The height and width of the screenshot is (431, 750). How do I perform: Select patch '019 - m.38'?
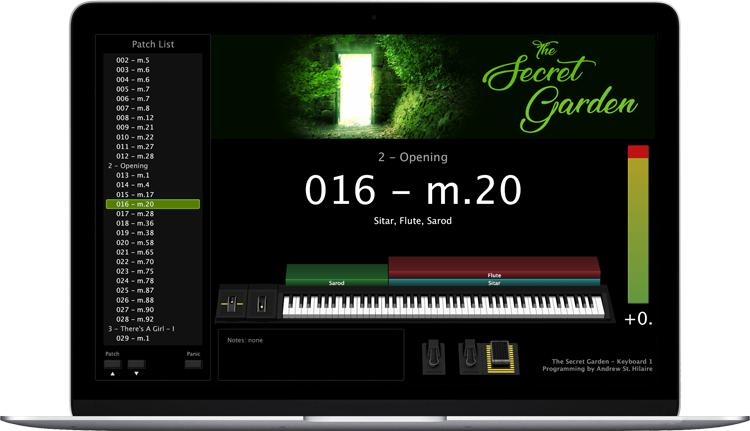134,233
